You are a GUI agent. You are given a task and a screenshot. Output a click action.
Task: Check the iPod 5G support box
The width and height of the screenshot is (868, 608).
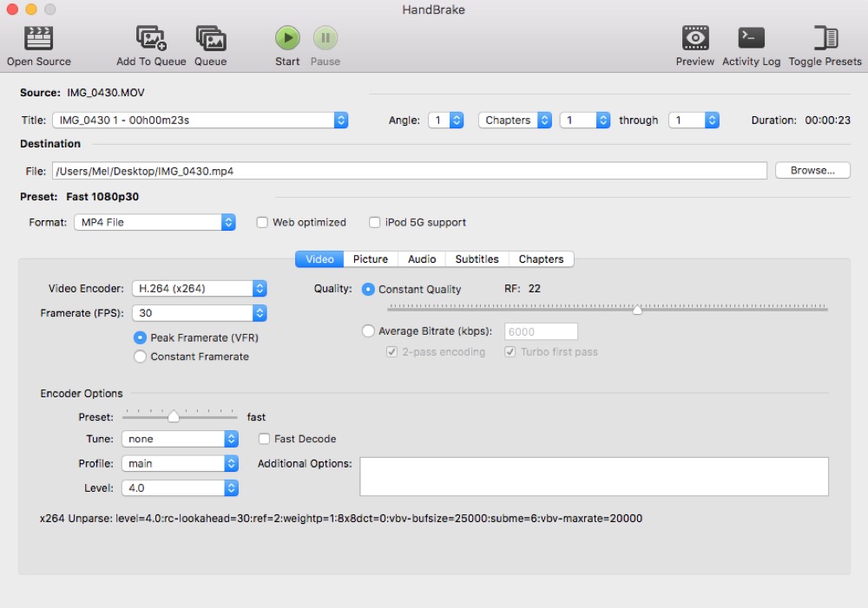click(x=375, y=223)
